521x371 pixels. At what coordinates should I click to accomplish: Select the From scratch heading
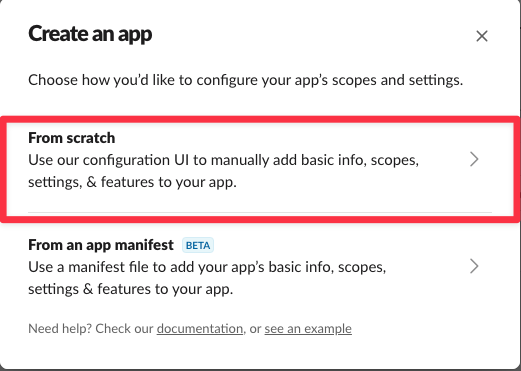72,138
